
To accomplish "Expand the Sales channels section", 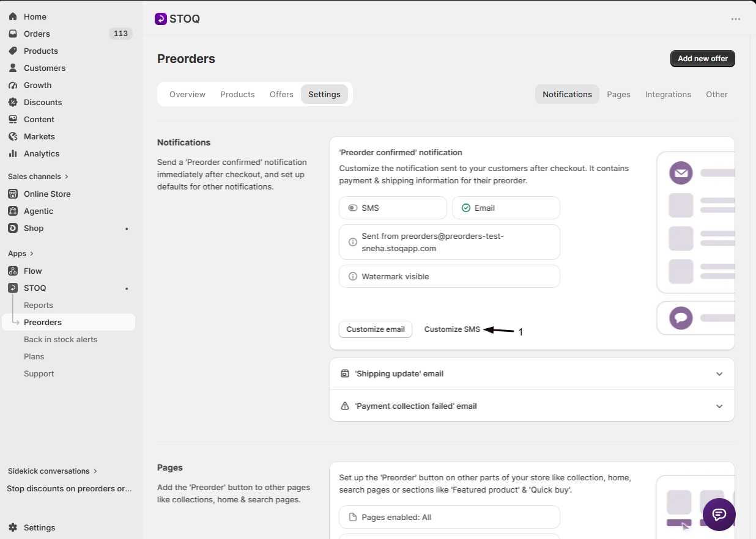I will tap(38, 177).
